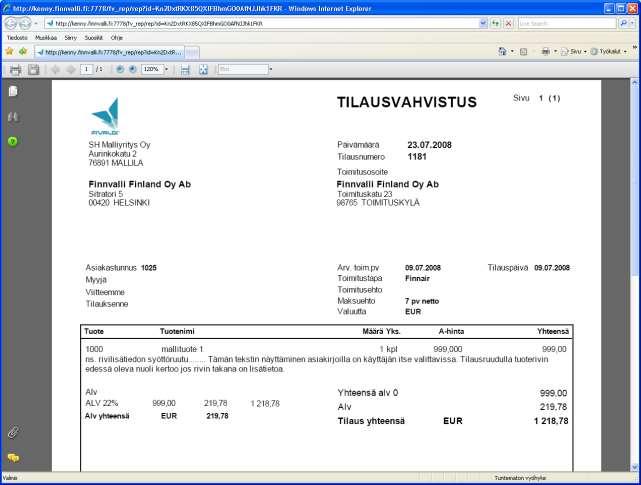Click the vertical scrollbar up arrow
This screenshot has width=641, height=485.
(635, 83)
